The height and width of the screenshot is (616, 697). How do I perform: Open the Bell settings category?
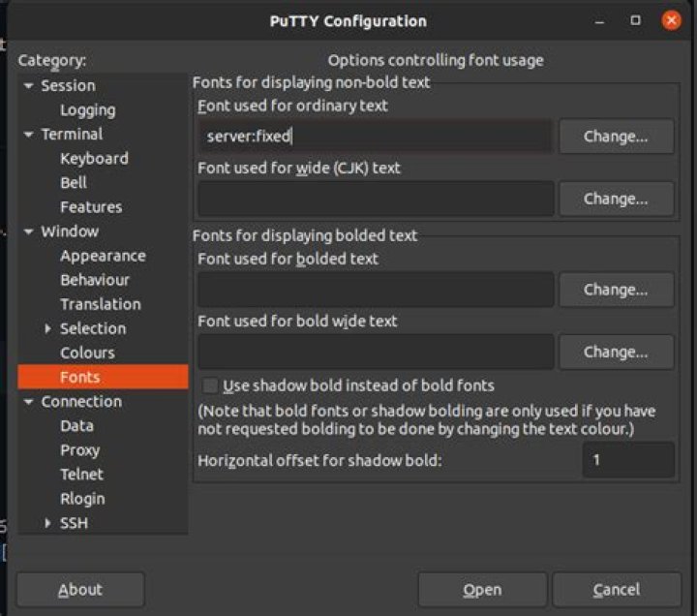[x=74, y=183]
